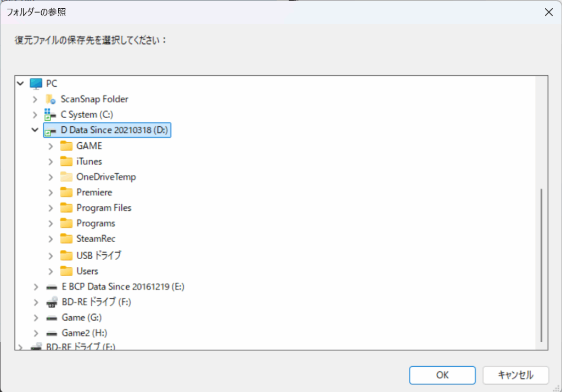Click the BD-RE drive (F:) disc icon

52,302
